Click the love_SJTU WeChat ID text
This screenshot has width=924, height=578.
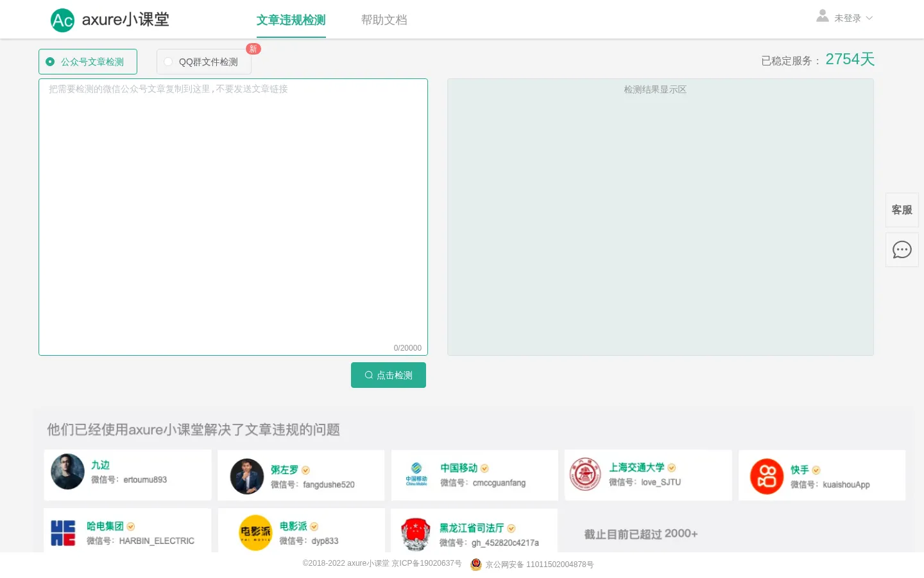tap(661, 482)
